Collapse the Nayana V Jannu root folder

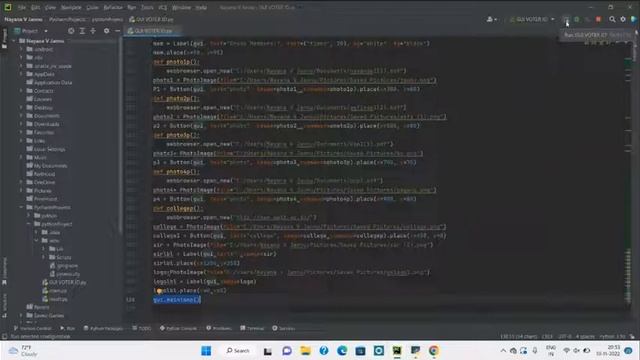point(14,41)
